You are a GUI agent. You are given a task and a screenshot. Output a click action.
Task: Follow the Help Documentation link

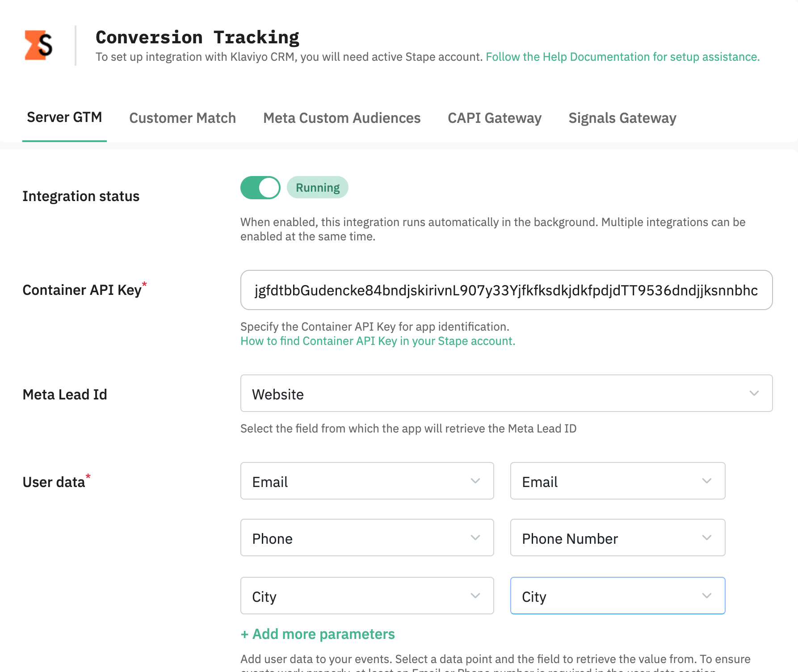coord(623,57)
